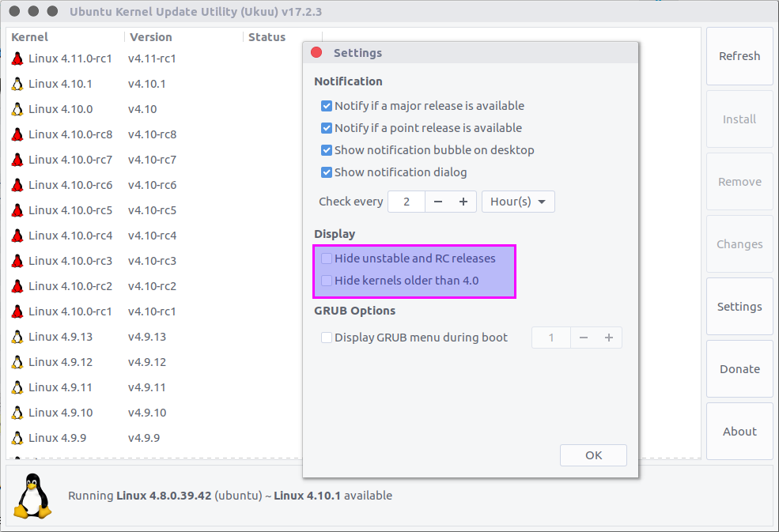Click the penguin icon for Linux 4.9.12
The height and width of the screenshot is (532, 779).
point(17,363)
